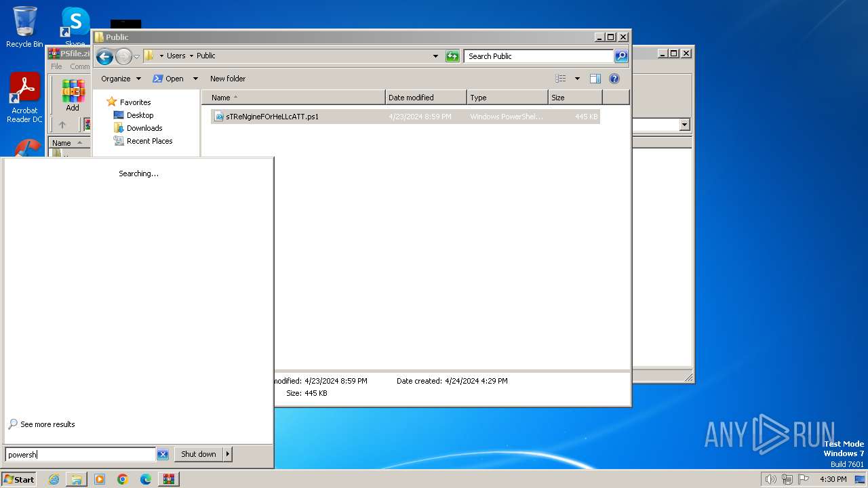Screen dimensions: 868x488
Task: Select the Users breadcrumb segment
Action: (176, 56)
